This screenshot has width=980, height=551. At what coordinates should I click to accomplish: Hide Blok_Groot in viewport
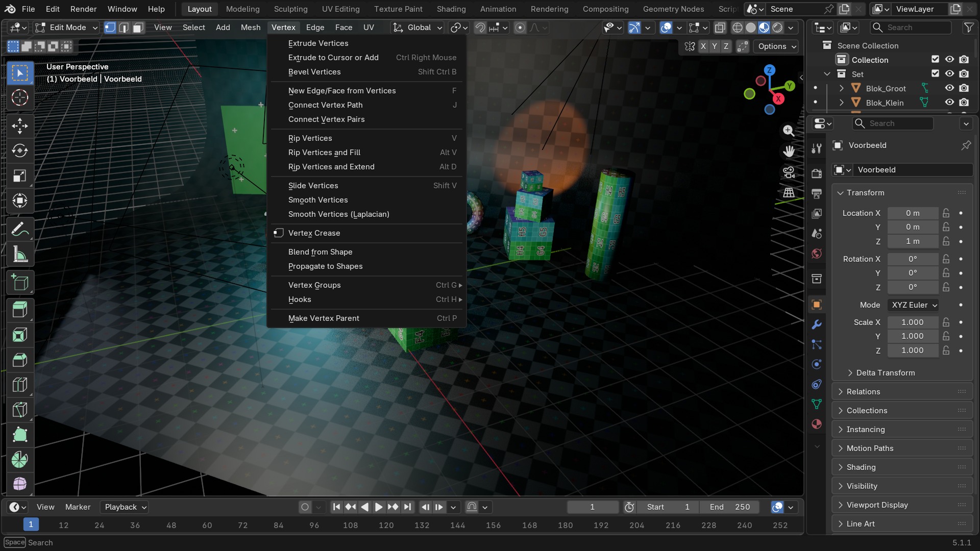click(x=949, y=88)
